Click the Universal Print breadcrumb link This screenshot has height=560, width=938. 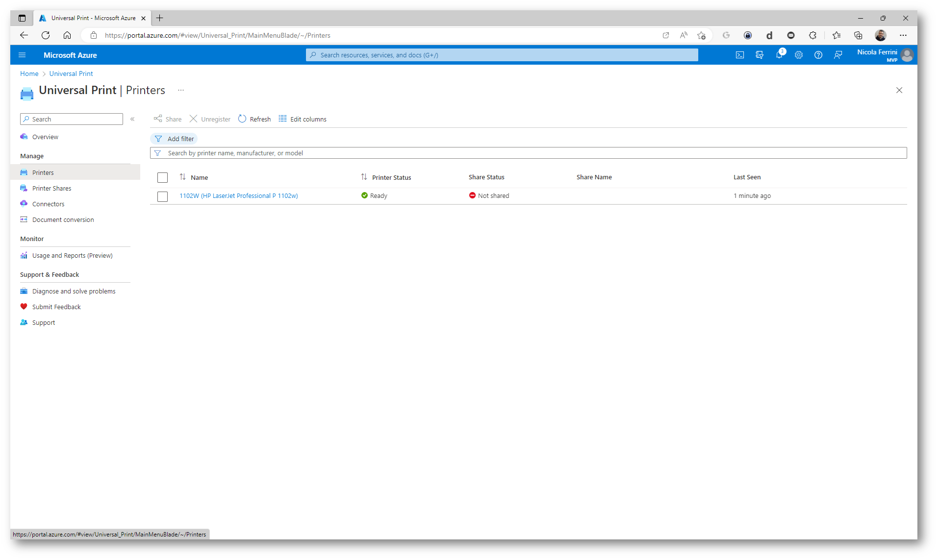click(x=71, y=73)
